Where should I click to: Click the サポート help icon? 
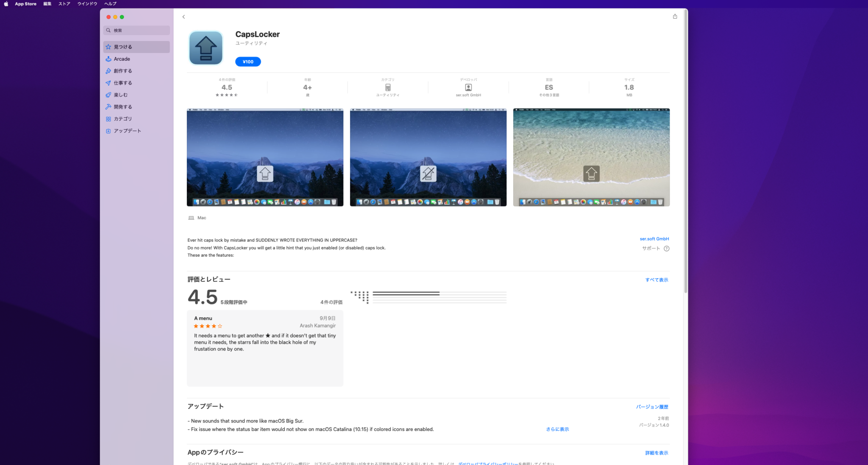pyautogui.click(x=666, y=249)
